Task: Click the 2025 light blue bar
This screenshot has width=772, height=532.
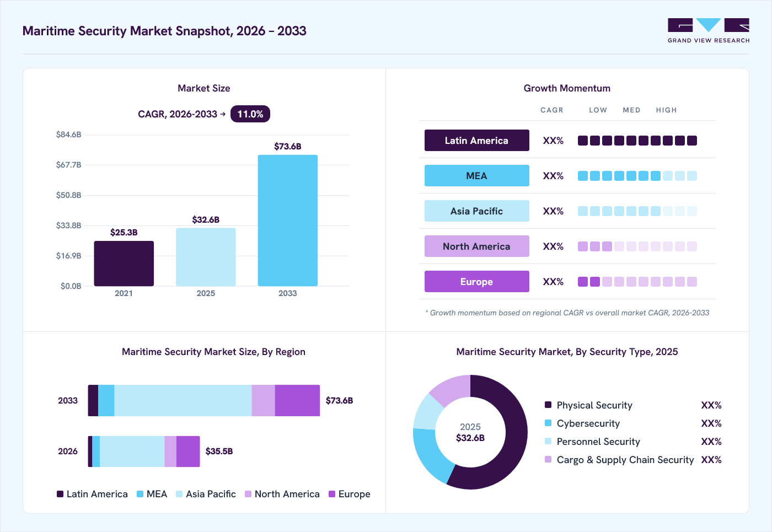Action: pyautogui.click(x=206, y=257)
